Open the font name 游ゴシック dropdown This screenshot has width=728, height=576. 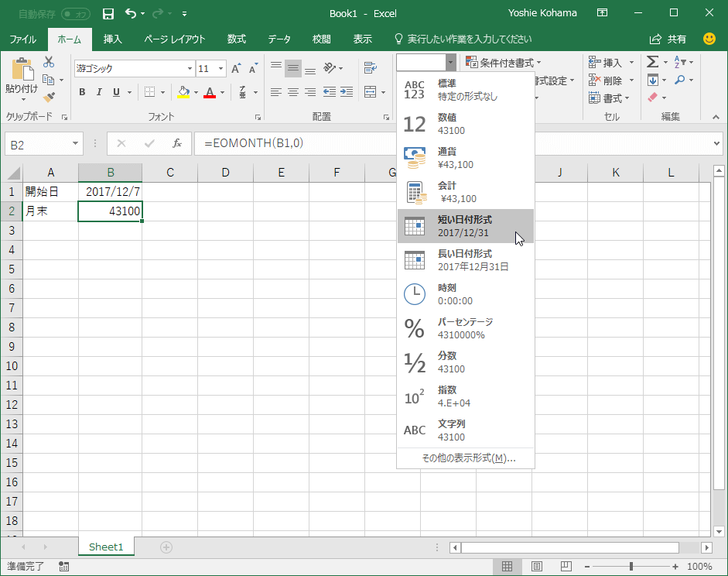point(190,69)
